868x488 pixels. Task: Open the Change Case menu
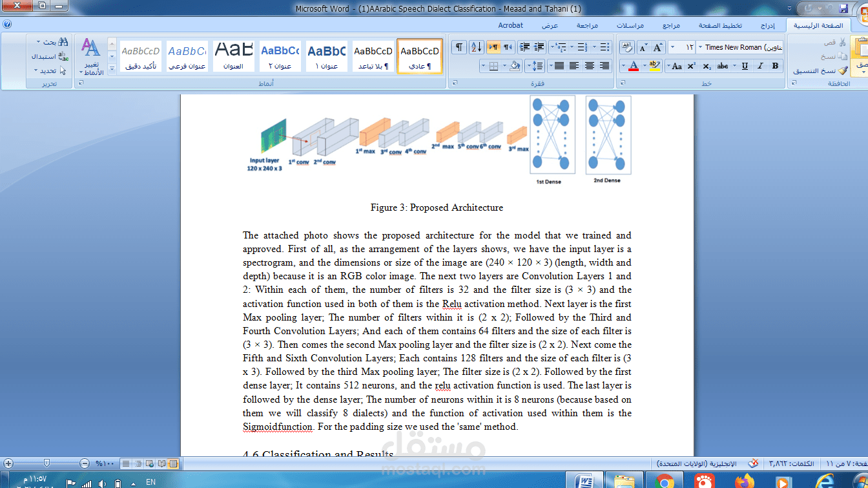[674, 66]
